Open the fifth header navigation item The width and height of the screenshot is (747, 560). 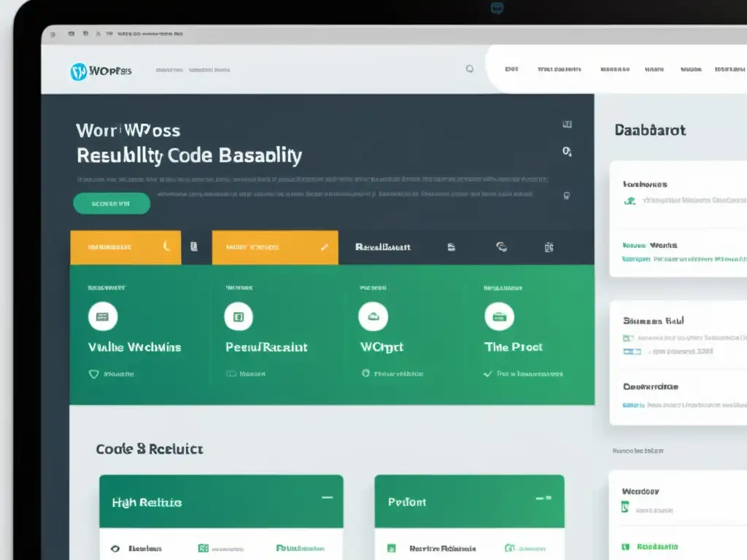coord(691,69)
